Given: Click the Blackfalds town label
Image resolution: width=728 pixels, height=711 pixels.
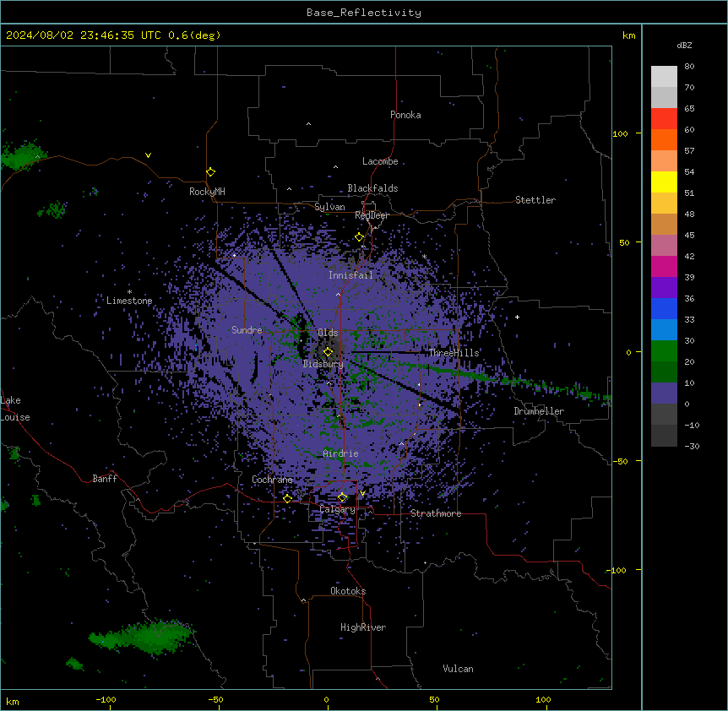Looking at the screenshot, I should tap(372, 188).
